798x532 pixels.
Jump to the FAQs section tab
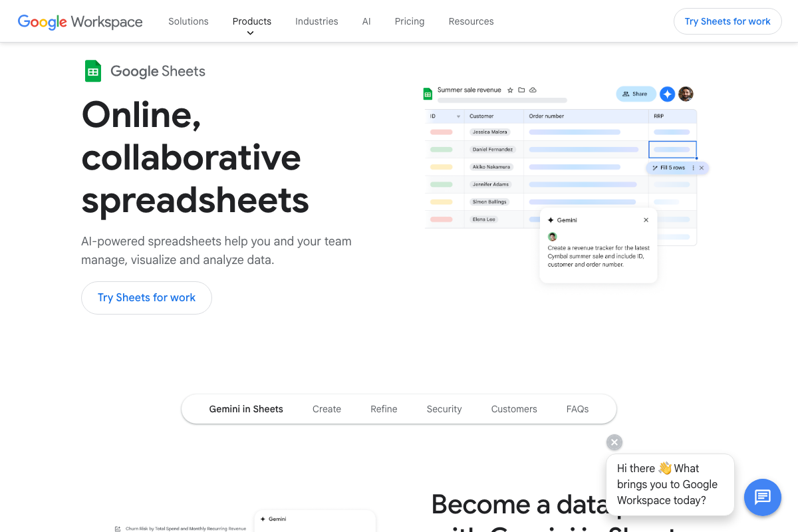pos(577,409)
